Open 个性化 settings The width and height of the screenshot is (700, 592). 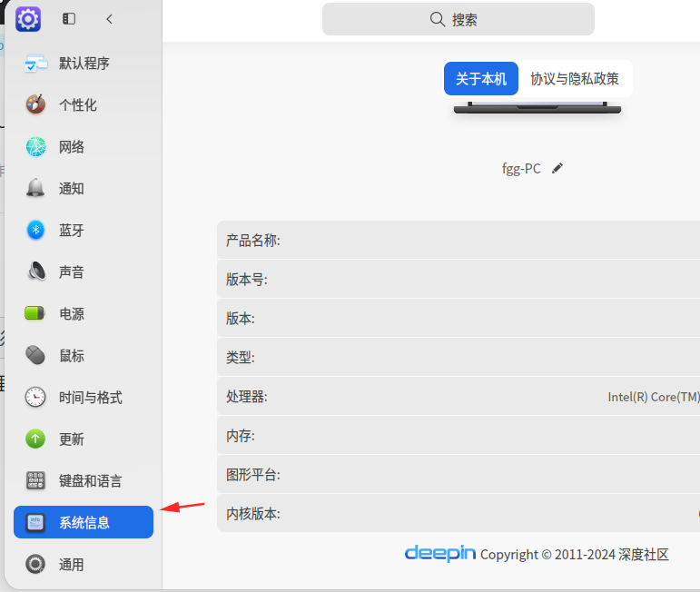[x=84, y=105]
